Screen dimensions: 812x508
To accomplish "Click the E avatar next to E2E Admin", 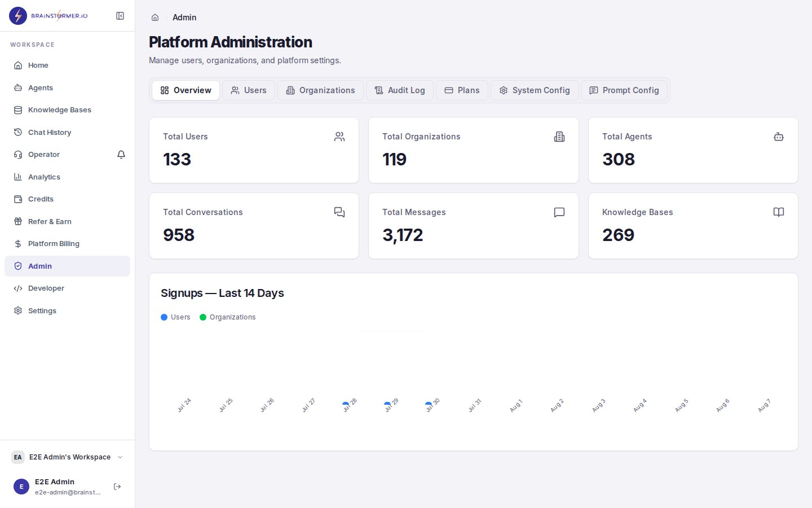I will [x=21, y=487].
